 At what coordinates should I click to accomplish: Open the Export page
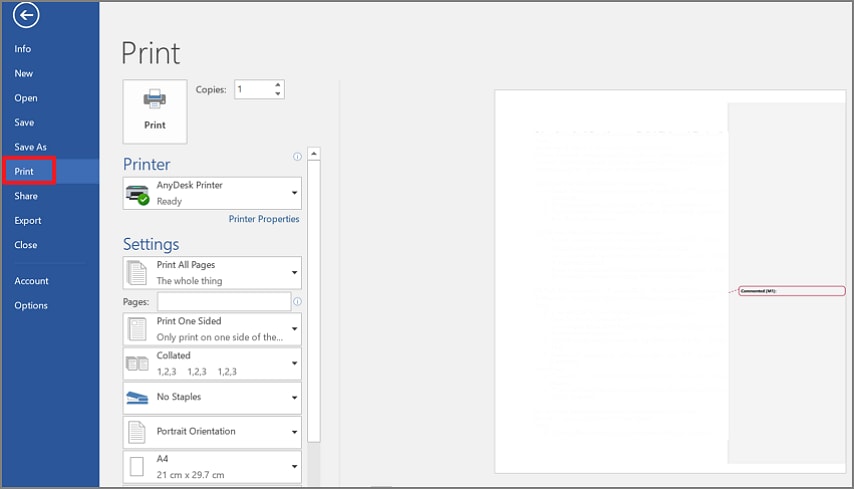tap(27, 221)
